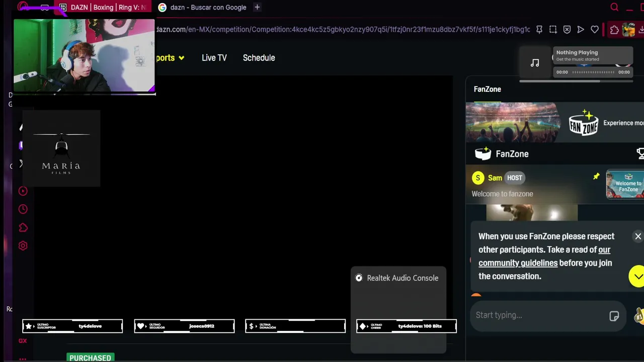
Task: Click yellow scroll-down chevron in chat
Action: click(637, 277)
